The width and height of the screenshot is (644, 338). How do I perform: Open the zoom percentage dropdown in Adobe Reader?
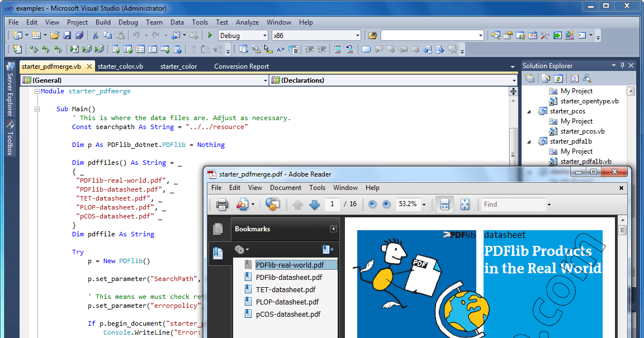[x=423, y=204]
